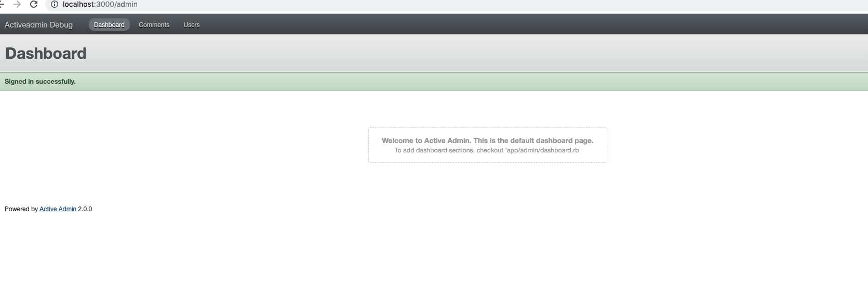Click the Dashboard page heading
This screenshot has width=868, height=284.
pos(46,53)
